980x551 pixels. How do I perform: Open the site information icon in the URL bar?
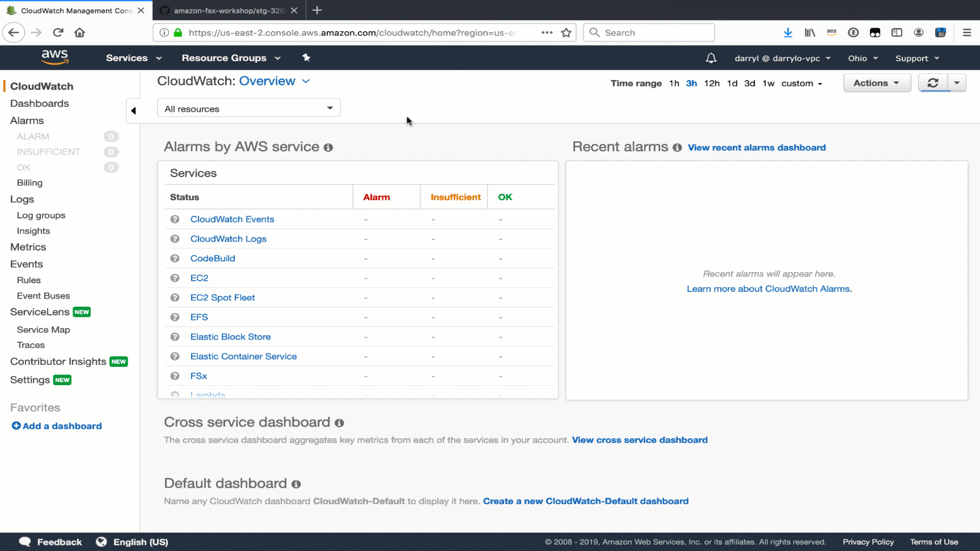pyautogui.click(x=164, y=33)
